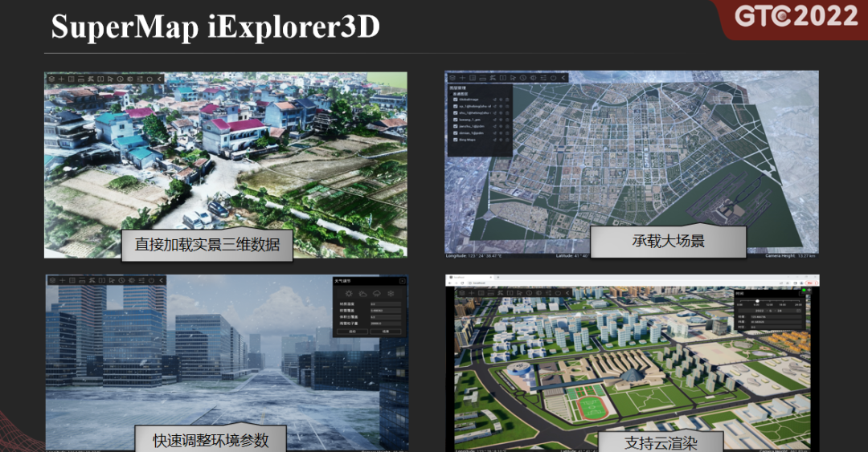Click power icon in 直接加载实景三维数据 view toolbar
Image resolution: width=868 pixels, height=452 pixels.
click(x=149, y=79)
